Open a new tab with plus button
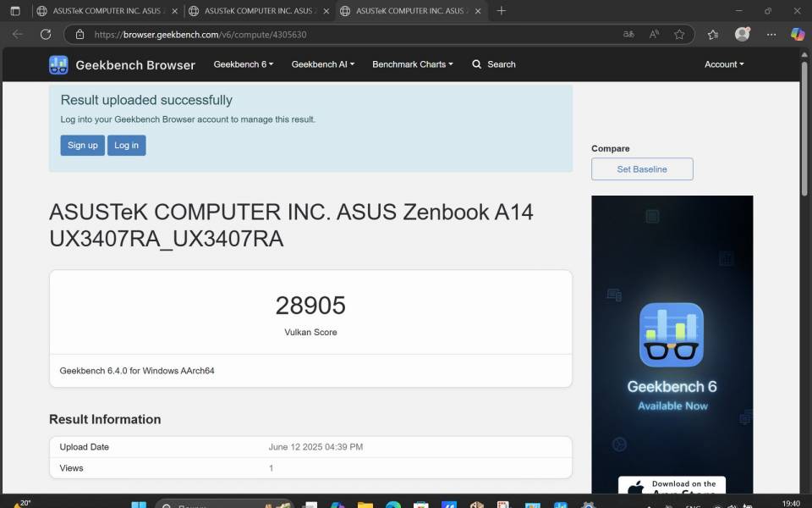Image resolution: width=812 pixels, height=508 pixels. click(x=501, y=10)
